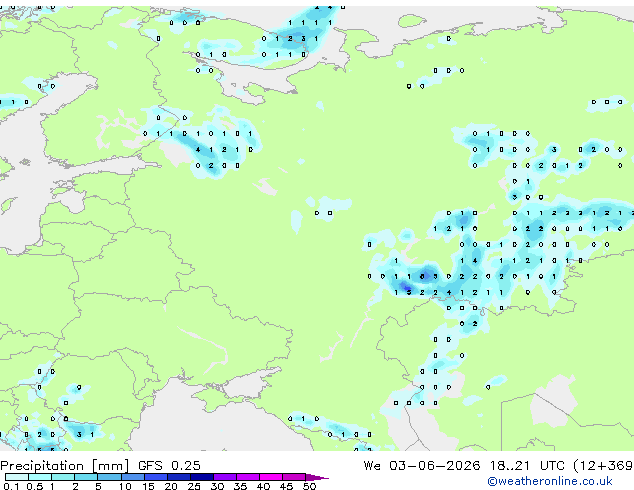Pick the 5–10 mm legend swatch

[109, 477]
